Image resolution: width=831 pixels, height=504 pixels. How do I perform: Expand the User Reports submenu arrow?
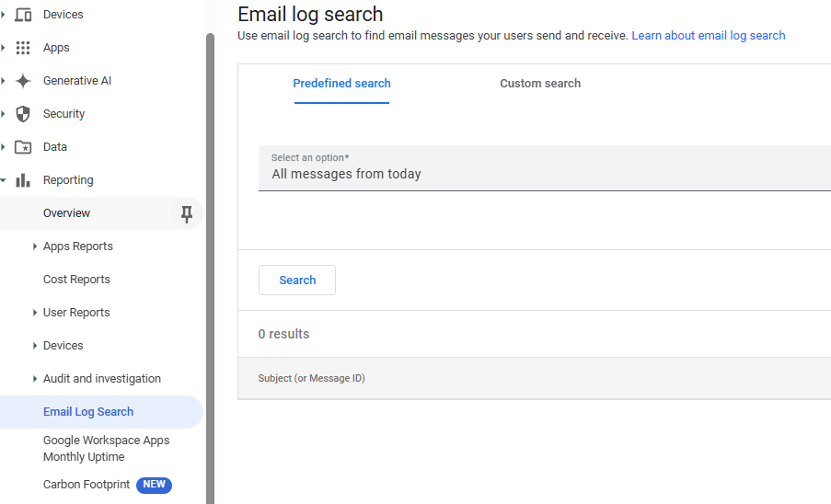click(35, 313)
